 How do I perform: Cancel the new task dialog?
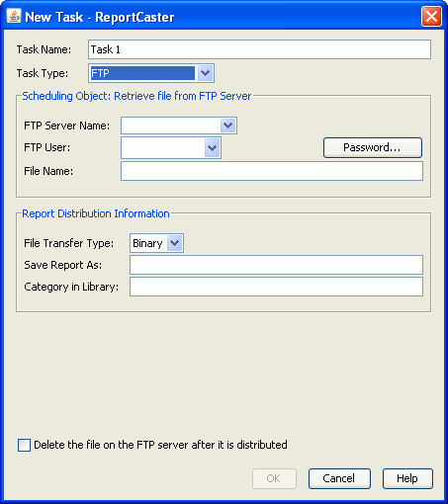click(x=339, y=478)
